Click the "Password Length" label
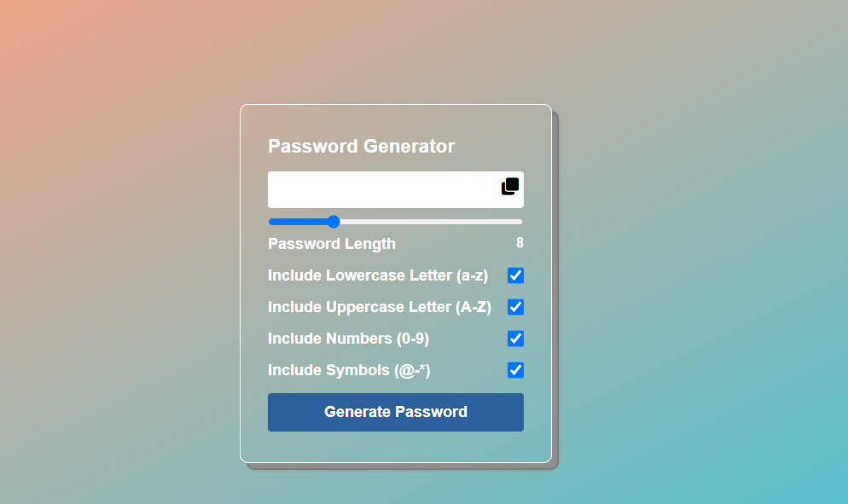 point(332,244)
